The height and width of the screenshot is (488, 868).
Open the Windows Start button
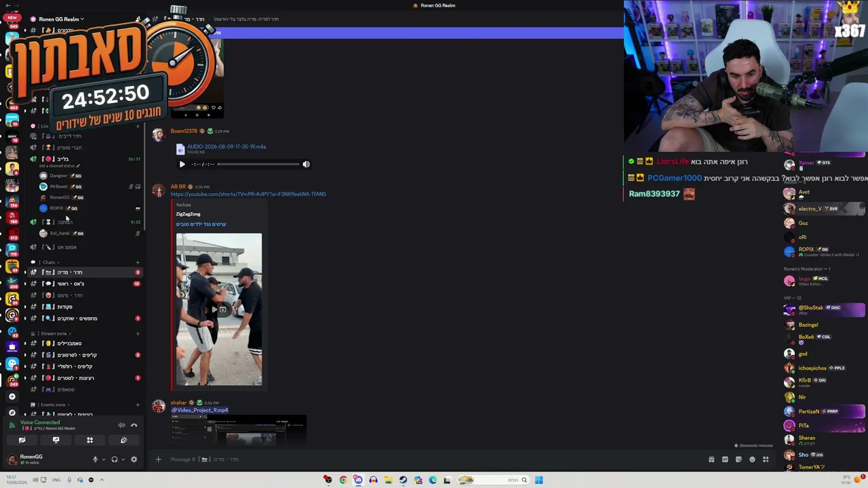(x=538, y=480)
